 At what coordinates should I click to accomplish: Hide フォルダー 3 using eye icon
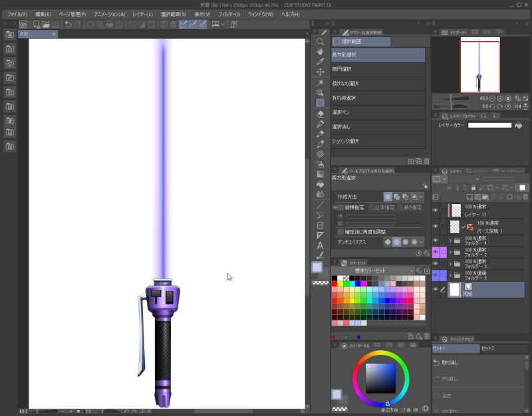(x=436, y=264)
